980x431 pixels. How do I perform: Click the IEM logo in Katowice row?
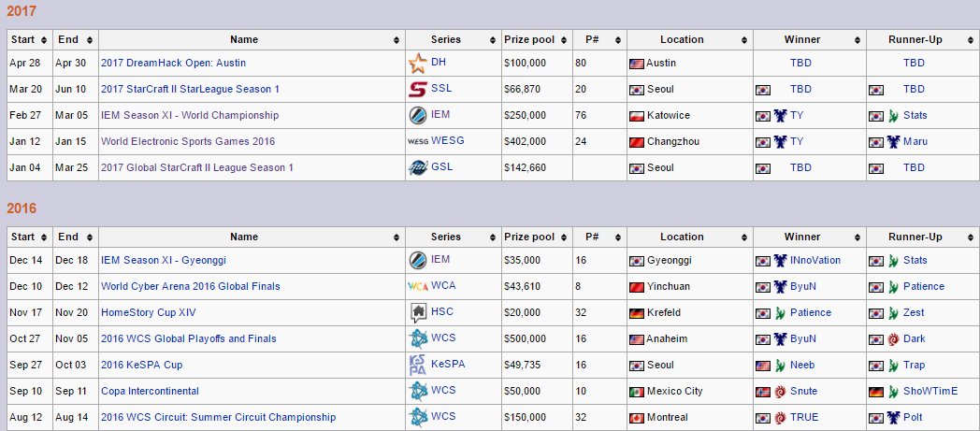[417, 116]
